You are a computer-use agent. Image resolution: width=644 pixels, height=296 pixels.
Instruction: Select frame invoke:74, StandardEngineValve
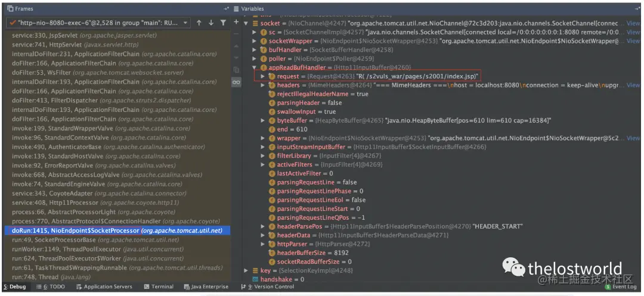pyautogui.click(x=117, y=184)
